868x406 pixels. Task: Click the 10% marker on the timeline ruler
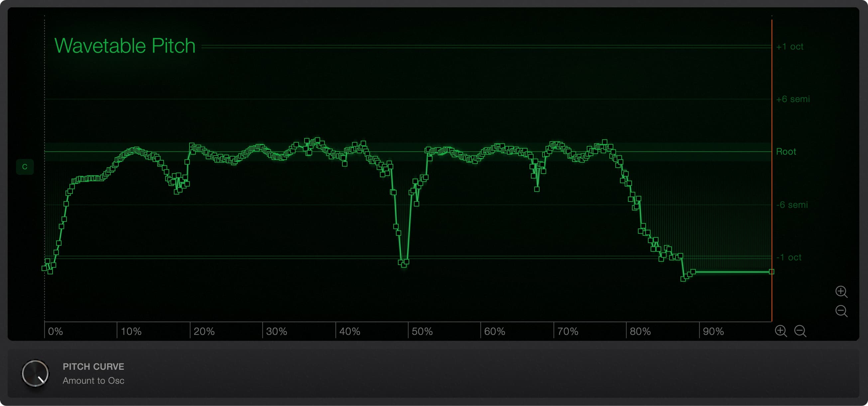coord(131,331)
